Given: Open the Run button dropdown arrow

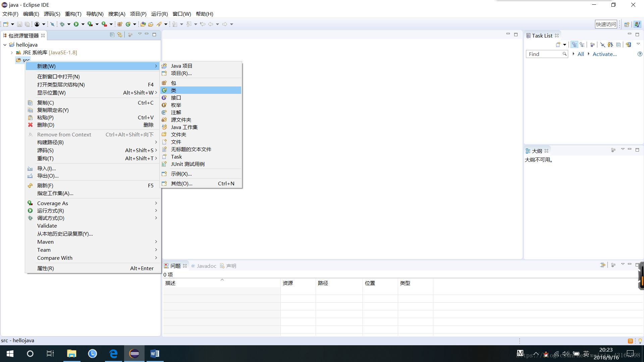Looking at the screenshot, I should pos(83,24).
